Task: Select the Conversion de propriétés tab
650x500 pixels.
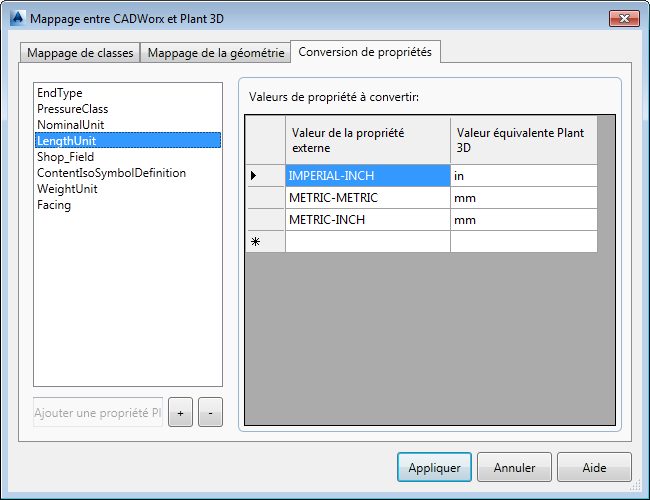Action: pos(365,52)
